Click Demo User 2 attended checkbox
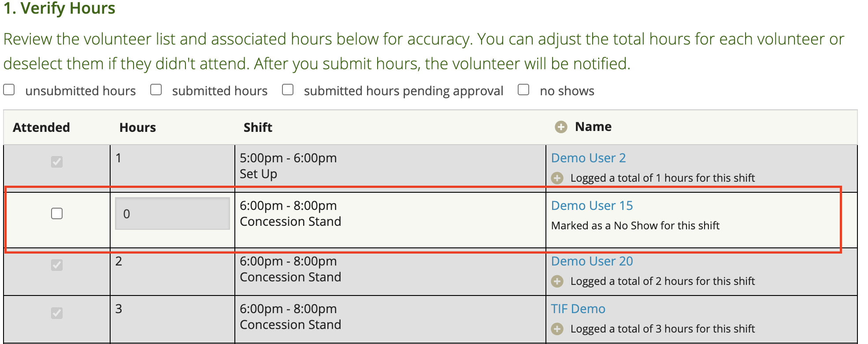 (x=57, y=162)
